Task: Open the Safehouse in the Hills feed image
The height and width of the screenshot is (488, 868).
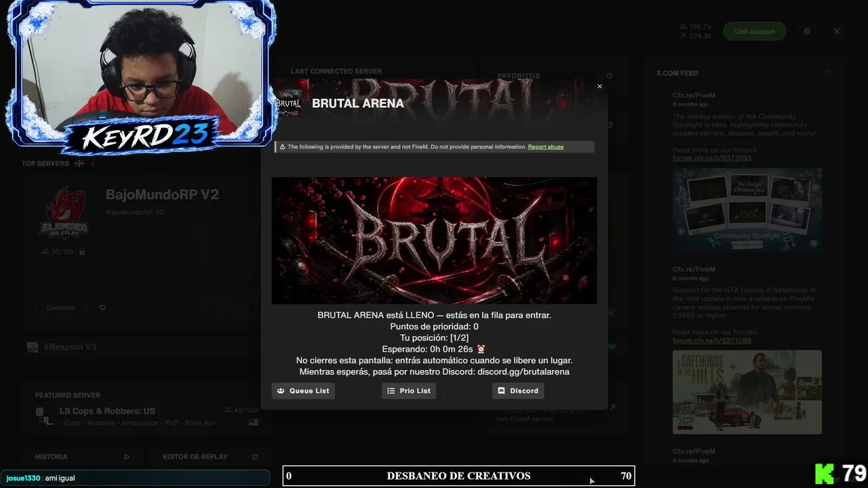Action: pos(747,392)
